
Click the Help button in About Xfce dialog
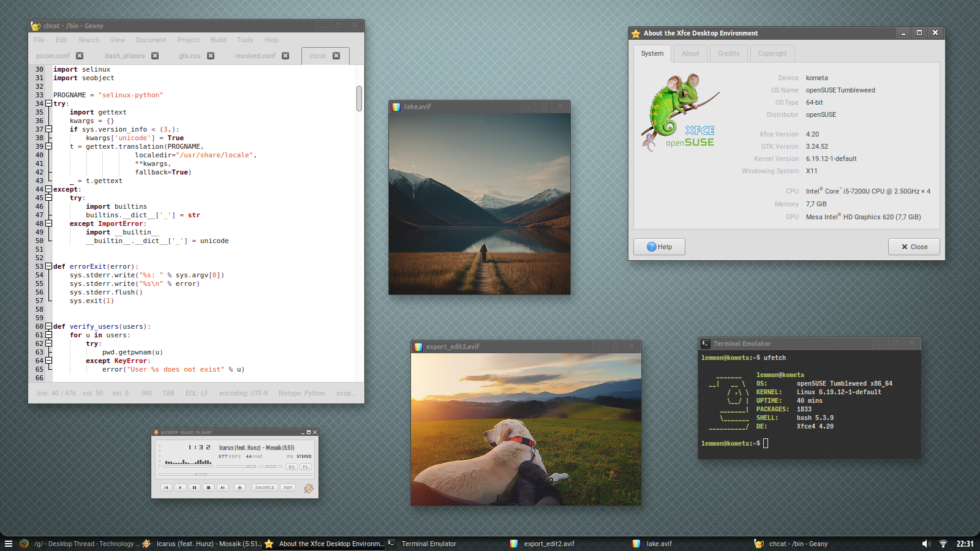point(659,247)
